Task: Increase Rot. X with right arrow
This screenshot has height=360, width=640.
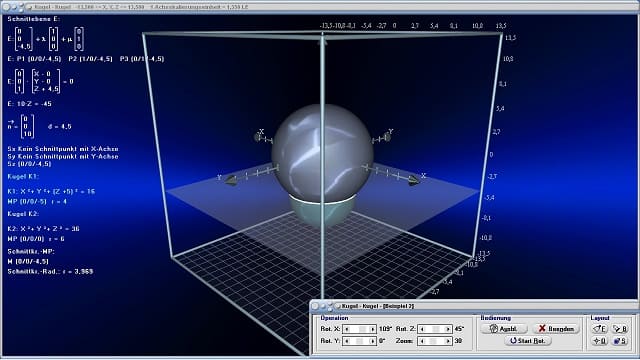Action: 372,329
